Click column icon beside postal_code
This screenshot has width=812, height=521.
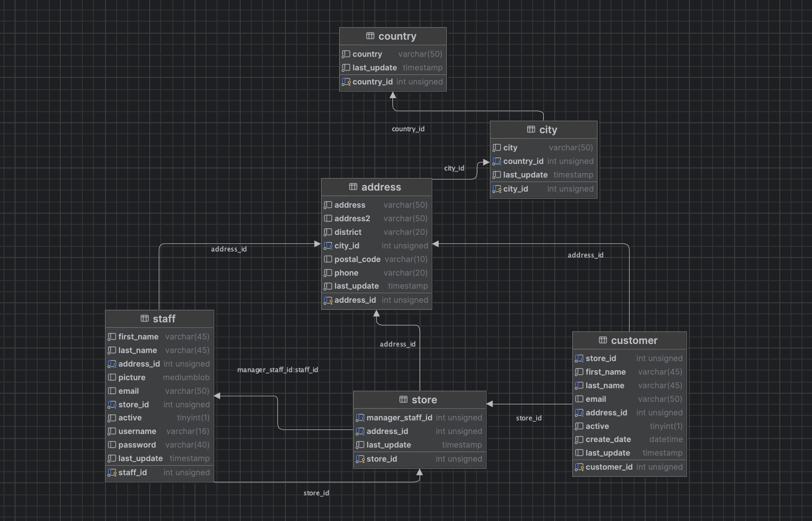[x=328, y=259]
